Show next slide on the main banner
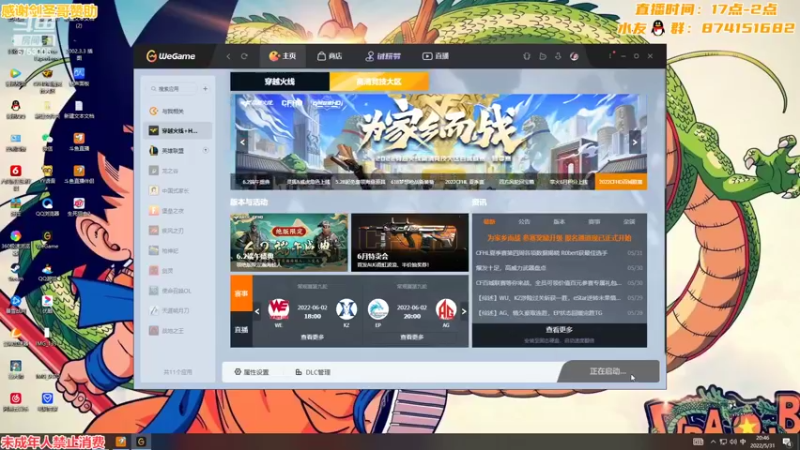800x450 pixels. pyautogui.click(x=635, y=142)
